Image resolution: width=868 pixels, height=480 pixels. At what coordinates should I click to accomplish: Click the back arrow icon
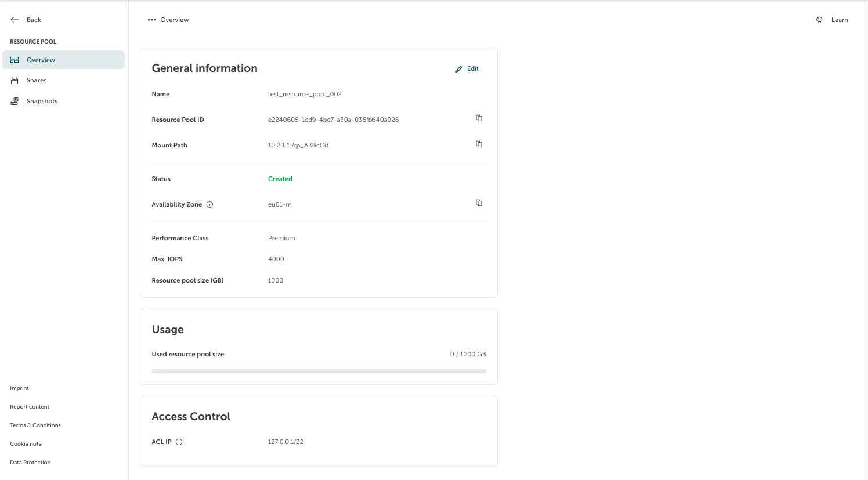click(x=15, y=20)
